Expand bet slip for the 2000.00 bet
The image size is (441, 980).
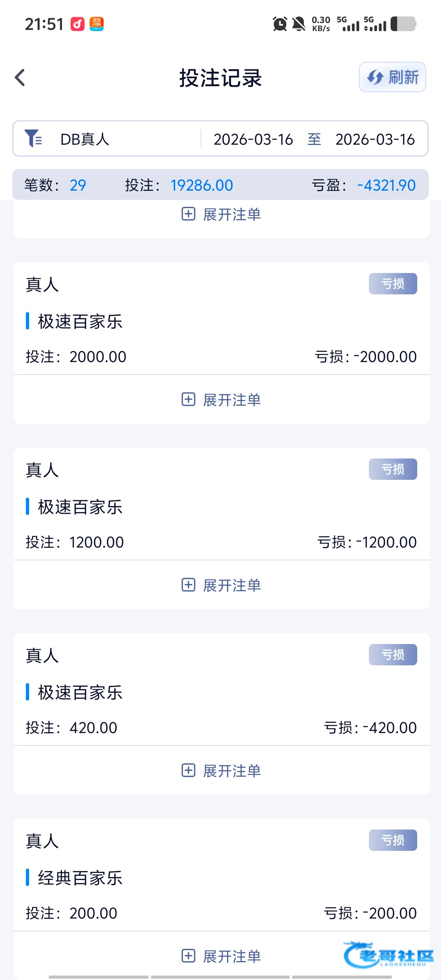[221, 400]
